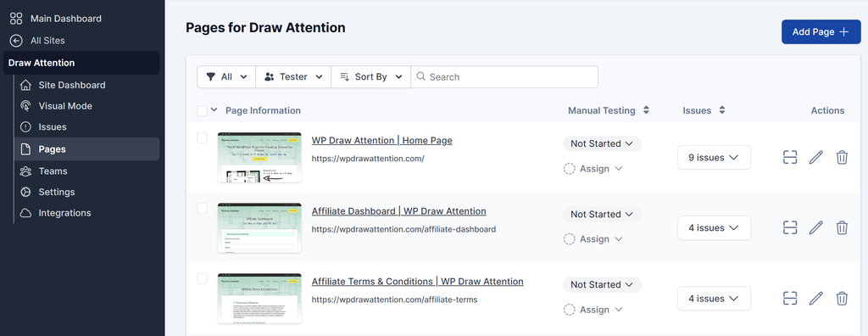Click the All Sites back arrow icon
The height and width of the screenshot is (336, 868).
[16, 41]
